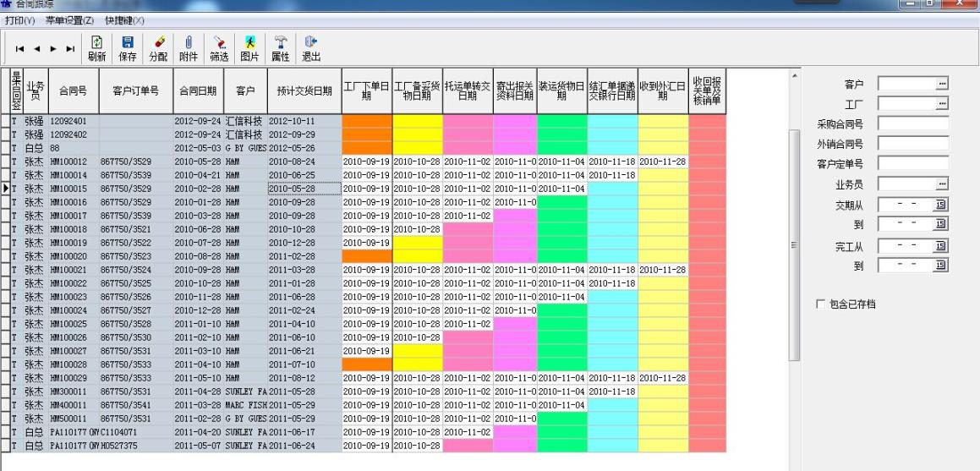980x471 pixels.
Task: Click the 交期从 date field
Action: coord(906,205)
